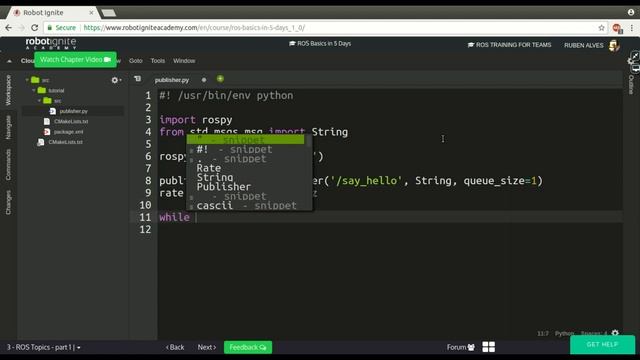Open the Forum link
This screenshot has width=640, height=360.
460,347
